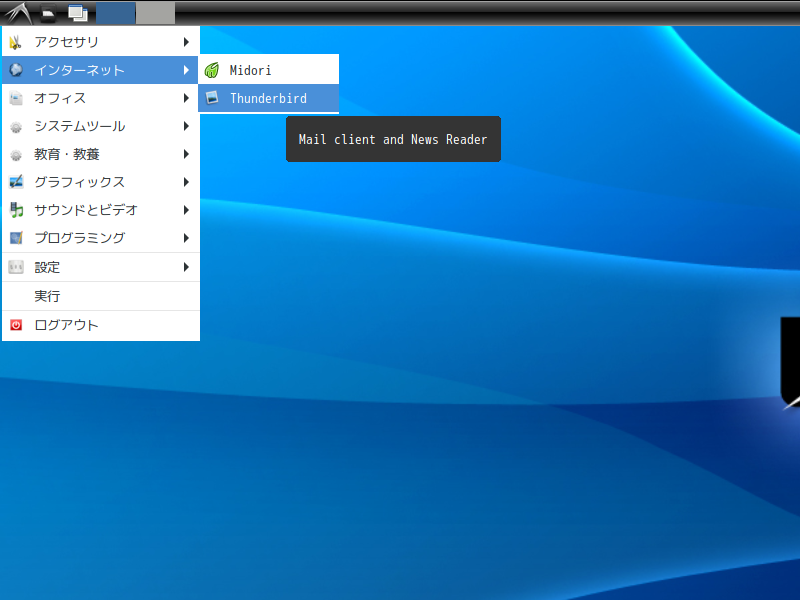Open the グラフィックス menu category
The height and width of the screenshot is (600, 800).
[x=101, y=182]
